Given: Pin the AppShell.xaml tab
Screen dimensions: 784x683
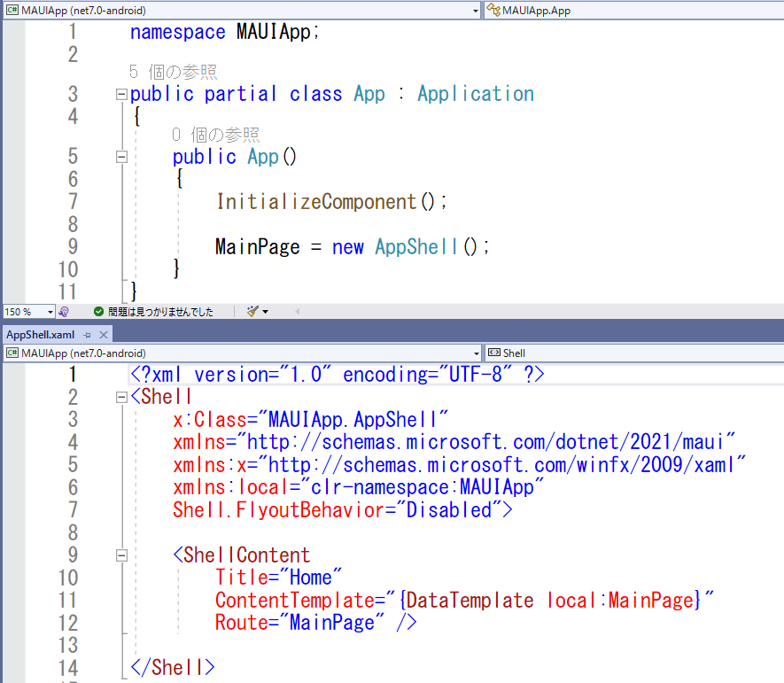Looking at the screenshot, I should [x=88, y=335].
